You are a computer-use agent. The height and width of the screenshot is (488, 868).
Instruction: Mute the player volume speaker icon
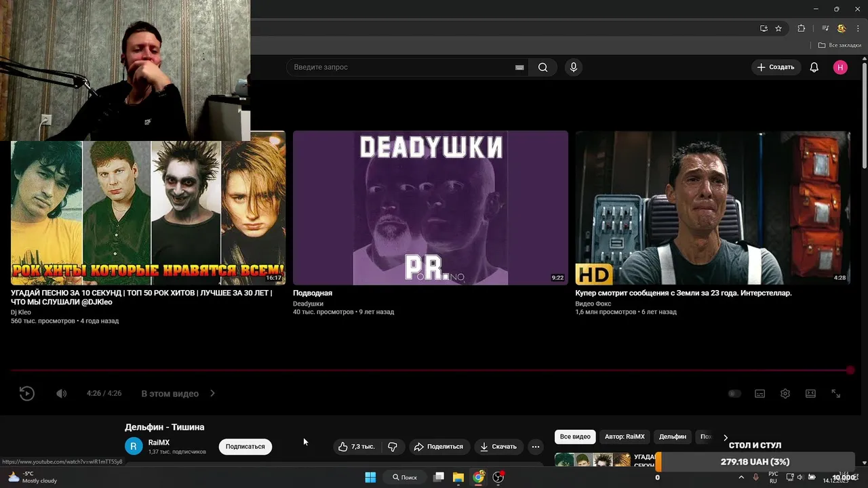62,393
